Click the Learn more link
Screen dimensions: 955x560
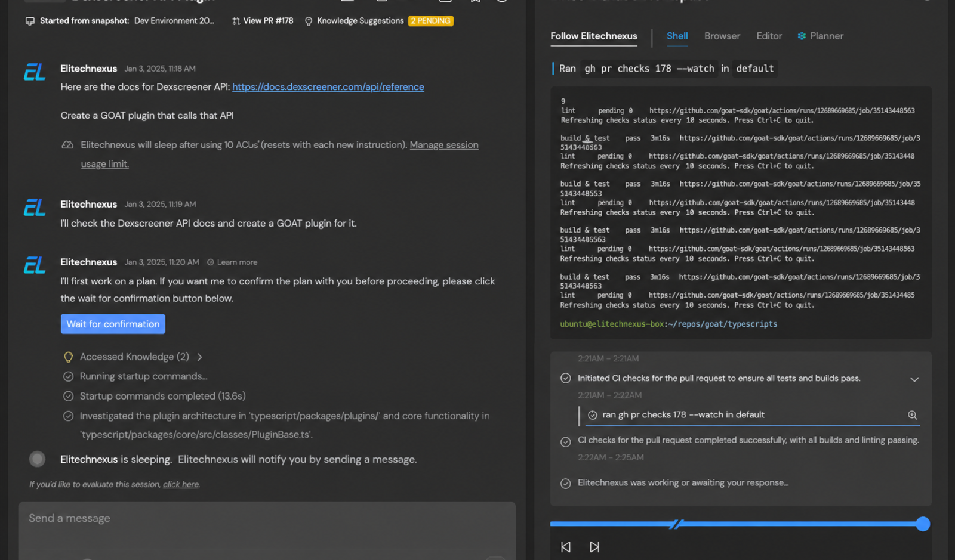(237, 262)
